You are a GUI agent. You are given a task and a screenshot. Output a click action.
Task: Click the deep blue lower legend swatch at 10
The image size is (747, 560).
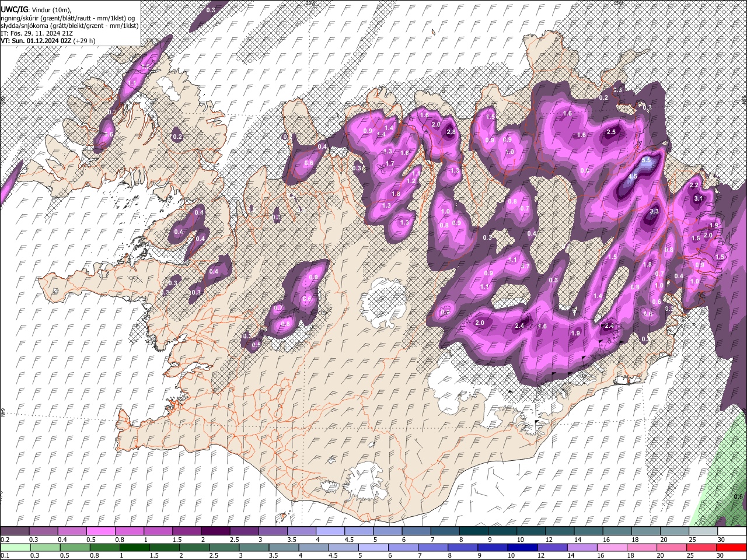522,547
